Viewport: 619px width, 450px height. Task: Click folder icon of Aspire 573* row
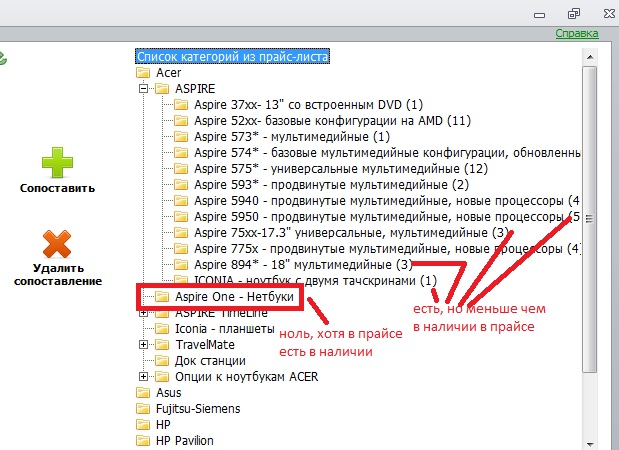pyautogui.click(x=181, y=137)
